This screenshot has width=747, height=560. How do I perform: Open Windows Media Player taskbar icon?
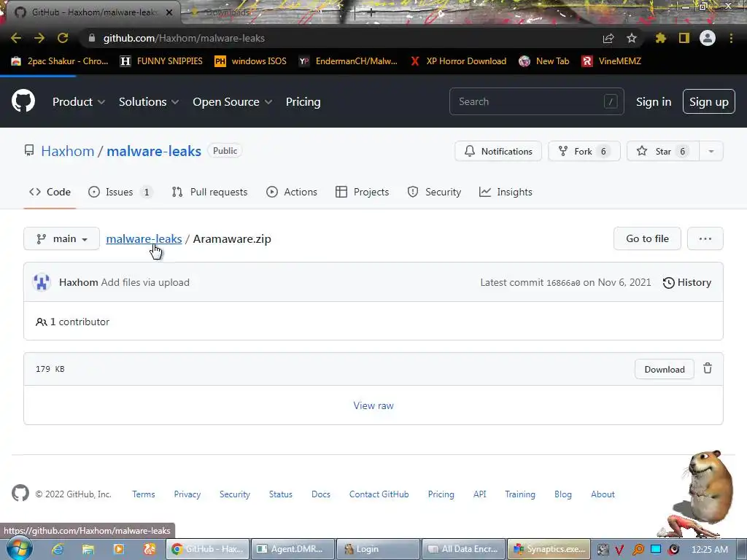(x=119, y=549)
